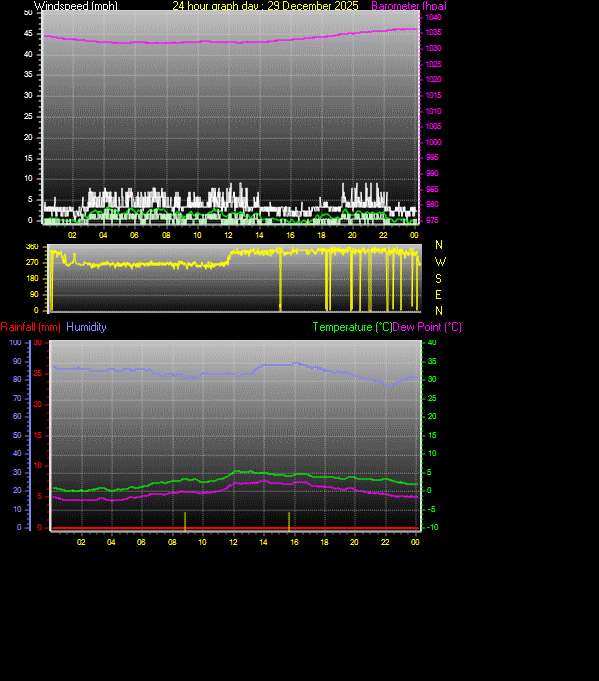Click the "N" compass label beside 0 degrees
Image resolution: width=599 pixels, height=681 pixels.
[439, 311]
